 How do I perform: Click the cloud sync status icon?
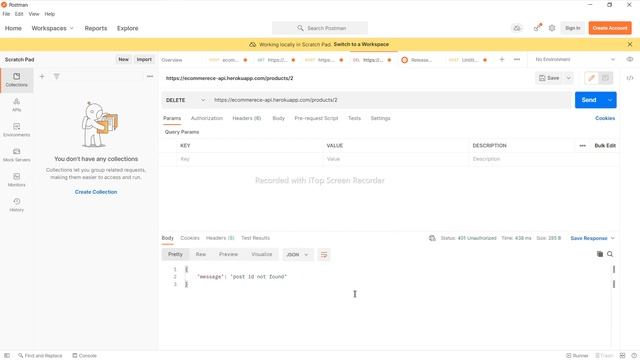click(x=517, y=28)
